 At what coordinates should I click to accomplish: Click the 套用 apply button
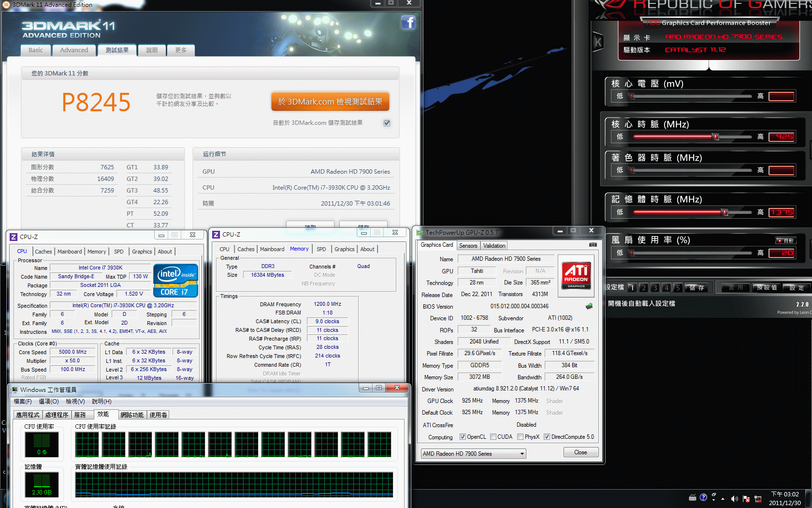pos(736,288)
